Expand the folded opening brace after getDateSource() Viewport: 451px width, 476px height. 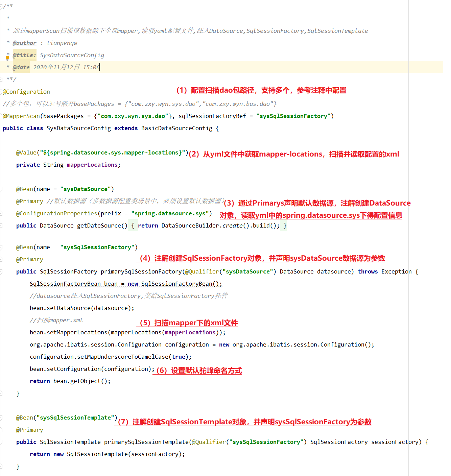point(133,225)
